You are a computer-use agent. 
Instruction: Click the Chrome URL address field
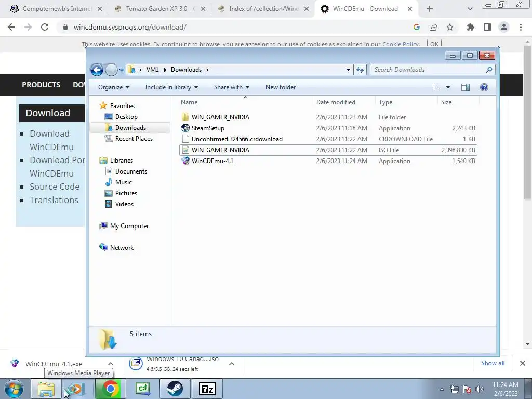[x=234, y=27]
